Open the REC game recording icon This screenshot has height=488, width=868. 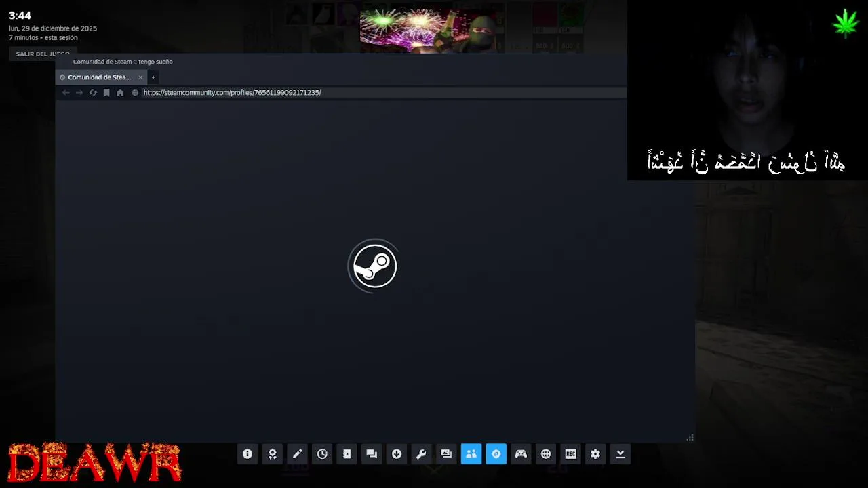570,454
